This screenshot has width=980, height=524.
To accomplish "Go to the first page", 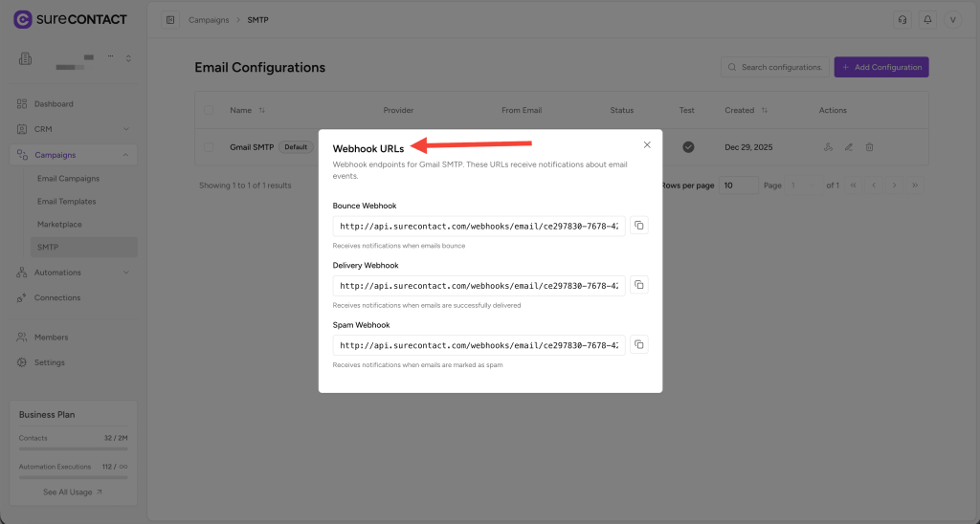I will (x=853, y=186).
